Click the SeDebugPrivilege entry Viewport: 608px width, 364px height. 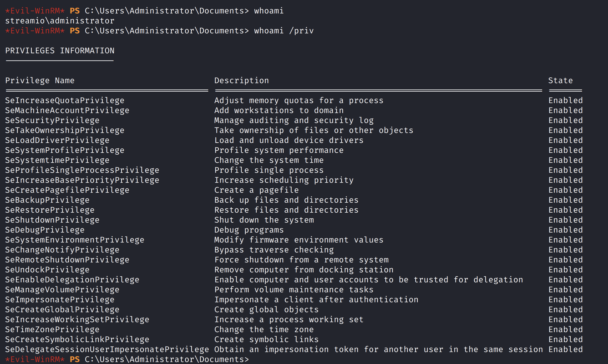point(45,230)
